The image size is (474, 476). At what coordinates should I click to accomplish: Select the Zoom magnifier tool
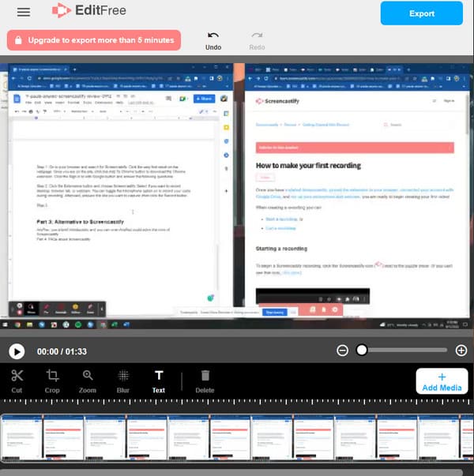(88, 381)
